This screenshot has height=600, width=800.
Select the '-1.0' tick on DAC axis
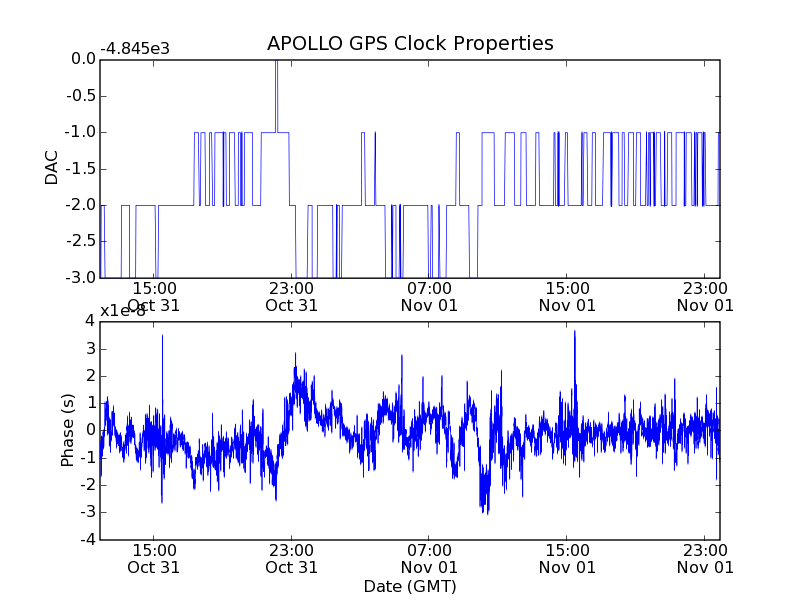[81, 132]
